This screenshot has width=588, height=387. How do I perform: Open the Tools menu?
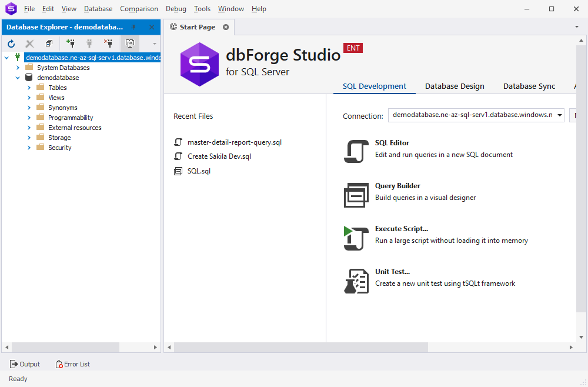click(202, 9)
